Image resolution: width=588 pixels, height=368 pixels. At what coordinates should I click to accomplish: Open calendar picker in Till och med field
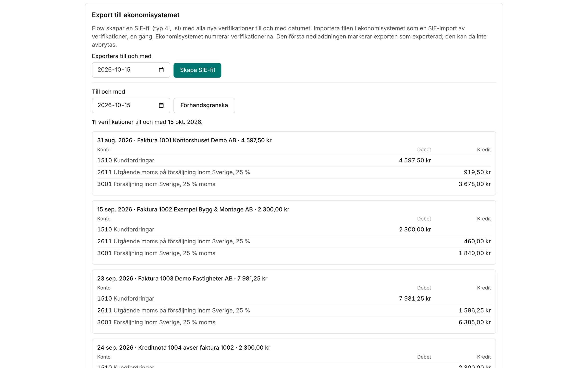(x=161, y=105)
